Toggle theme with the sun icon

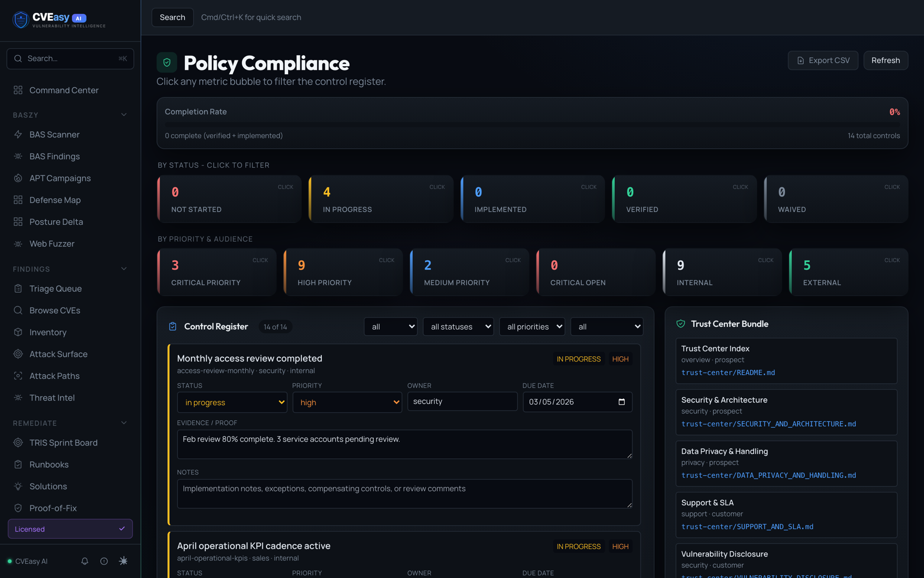click(123, 561)
